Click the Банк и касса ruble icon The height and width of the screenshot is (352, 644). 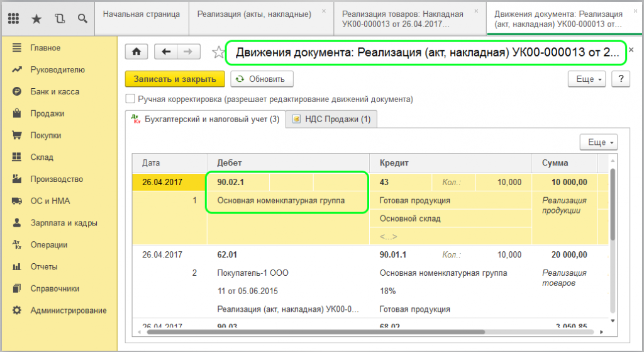click(x=17, y=91)
